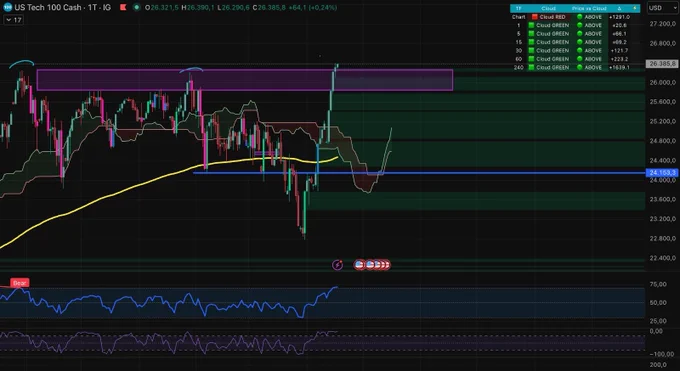
Task: Click the closing value C26.385,8
Action: click(x=269, y=7)
